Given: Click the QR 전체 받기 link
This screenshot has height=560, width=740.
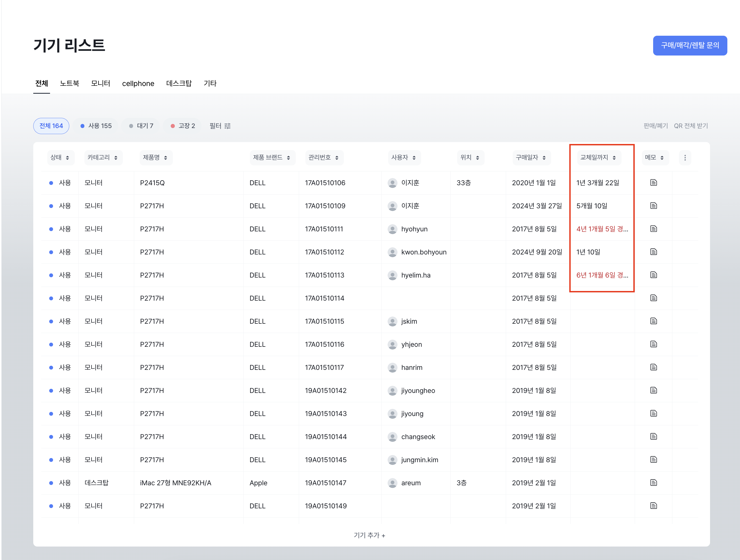Looking at the screenshot, I should [x=691, y=126].
